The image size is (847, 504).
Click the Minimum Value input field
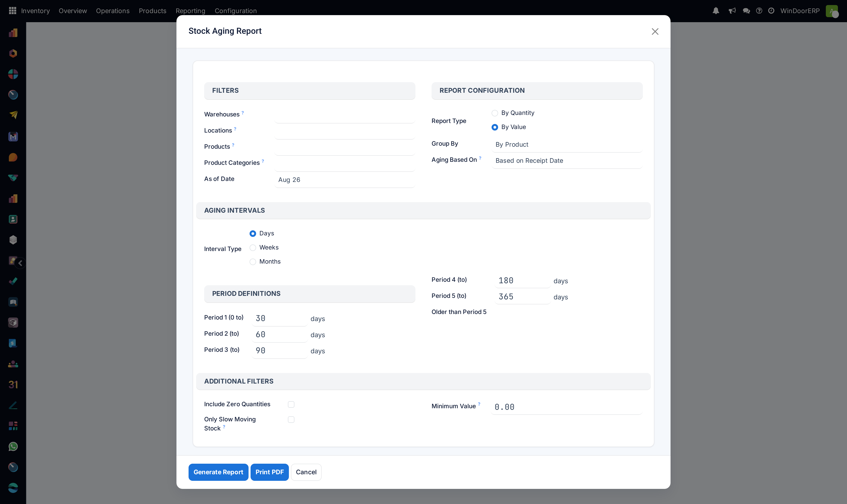567,407
